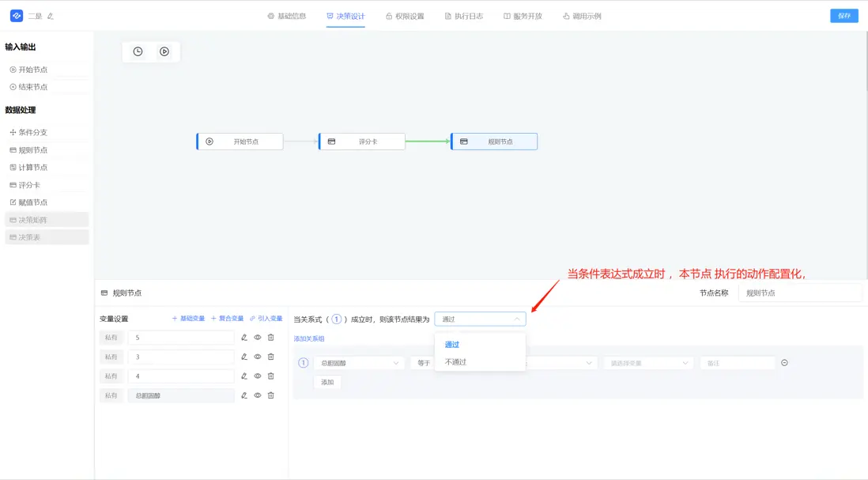Click the 开始节点 node on the canvas
Viewport: 868px width, 480px height.
tap(240, 142)
